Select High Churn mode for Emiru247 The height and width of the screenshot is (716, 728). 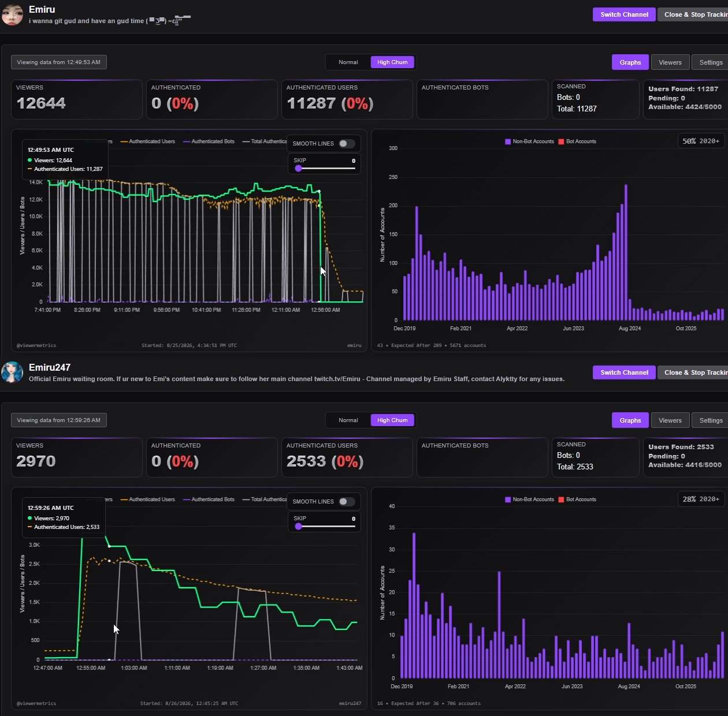(392, 420)
